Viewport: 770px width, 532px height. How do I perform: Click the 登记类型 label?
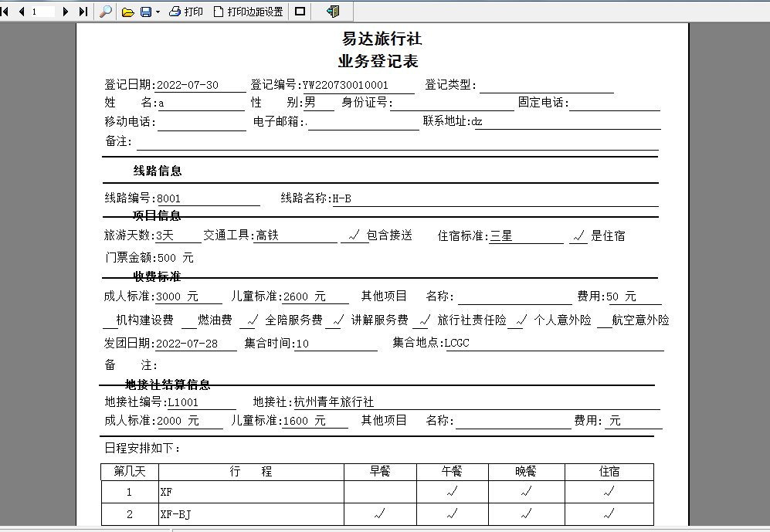[450, 85]
